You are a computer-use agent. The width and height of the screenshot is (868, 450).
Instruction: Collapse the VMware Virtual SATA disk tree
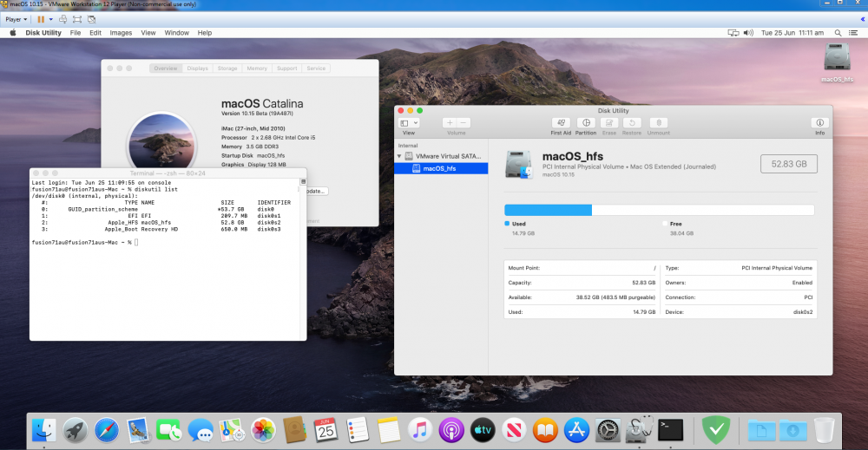click(x=399, y=156)
